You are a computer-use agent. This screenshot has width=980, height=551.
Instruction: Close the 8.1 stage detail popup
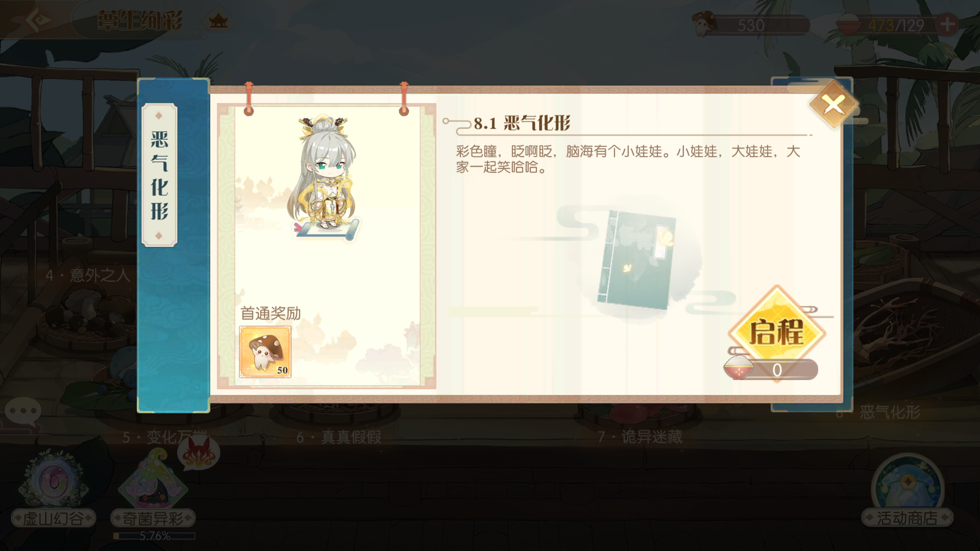click(834, 105)
